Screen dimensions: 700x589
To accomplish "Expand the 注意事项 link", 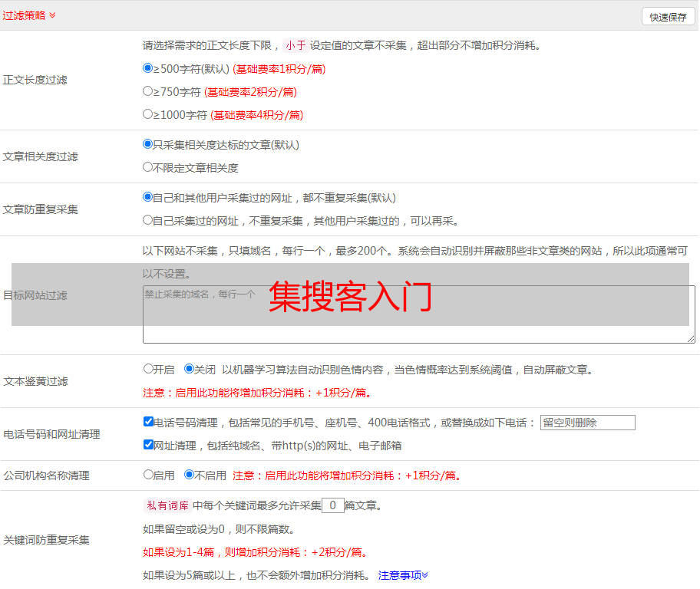I will [x=403, y=575].
